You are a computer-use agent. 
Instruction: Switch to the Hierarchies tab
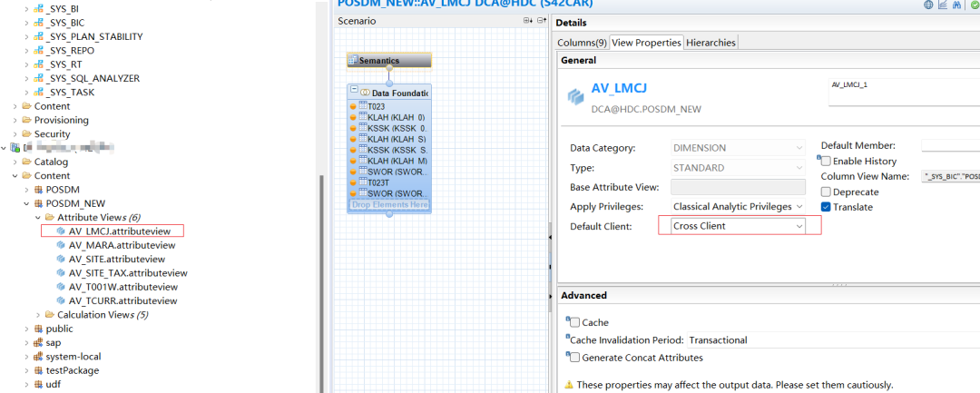pos(710,43)
